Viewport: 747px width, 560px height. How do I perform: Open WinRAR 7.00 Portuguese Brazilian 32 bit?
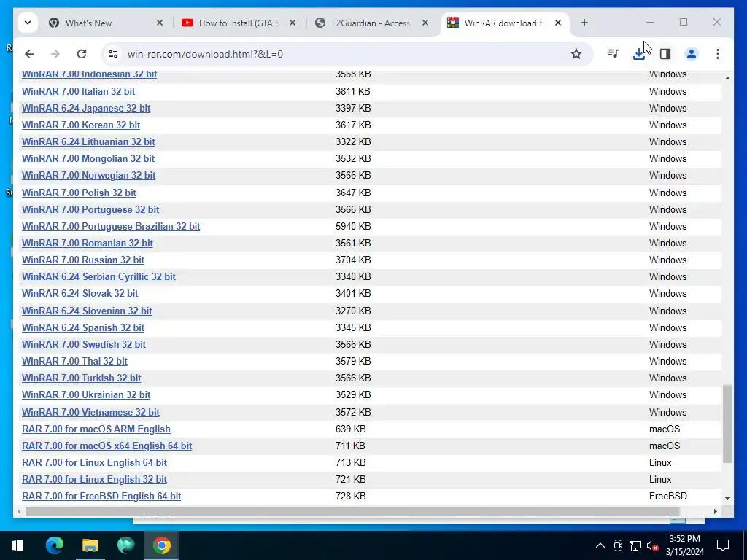(111, 226)
